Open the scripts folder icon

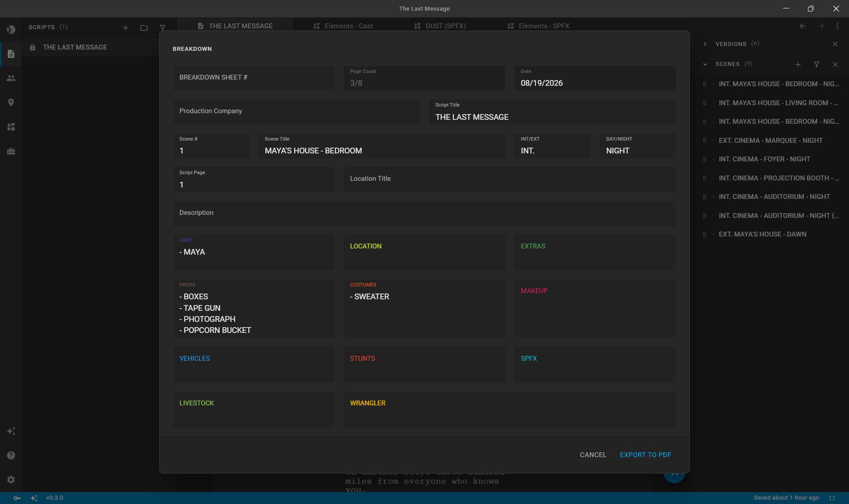144,28
